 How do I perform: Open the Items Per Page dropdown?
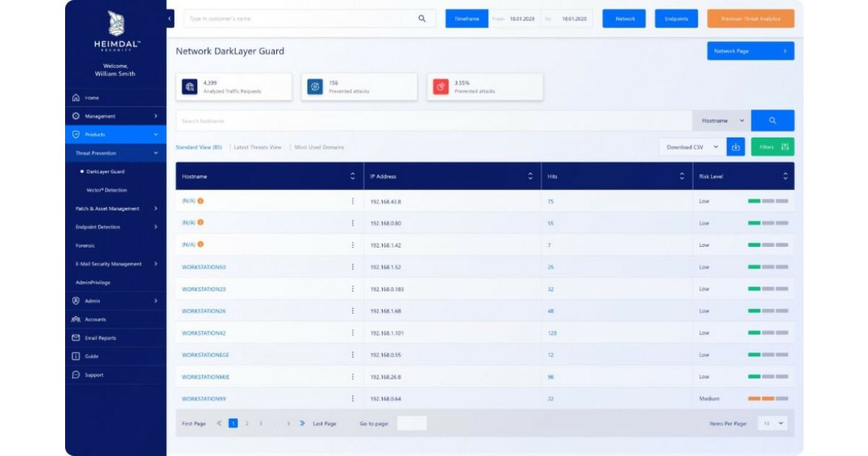tap(772, 423)
